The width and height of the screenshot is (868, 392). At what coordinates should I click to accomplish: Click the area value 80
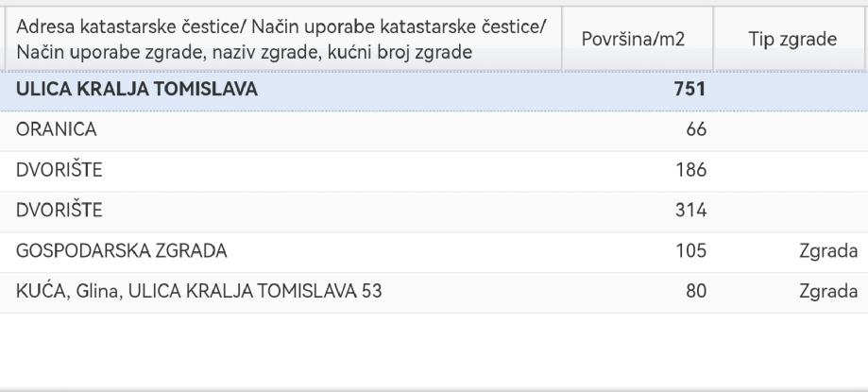coord(697,293)
